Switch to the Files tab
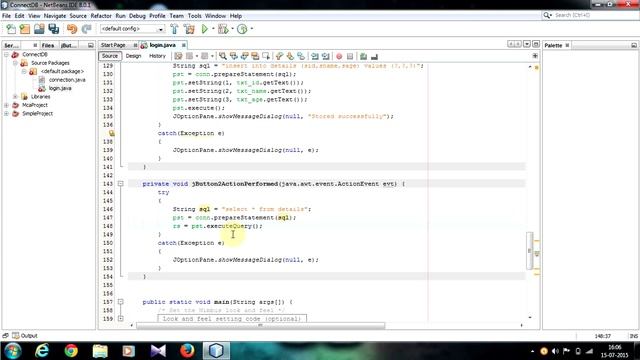Viewport: 640px width, 360px height. [x=48, y=45]
